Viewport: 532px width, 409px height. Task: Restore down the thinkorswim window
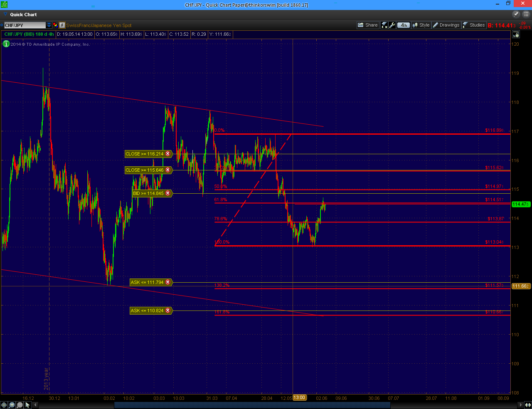click(508, 4)
